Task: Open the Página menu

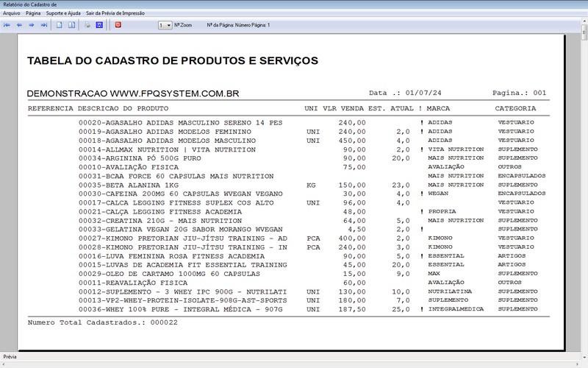Action: click(33, 13)
